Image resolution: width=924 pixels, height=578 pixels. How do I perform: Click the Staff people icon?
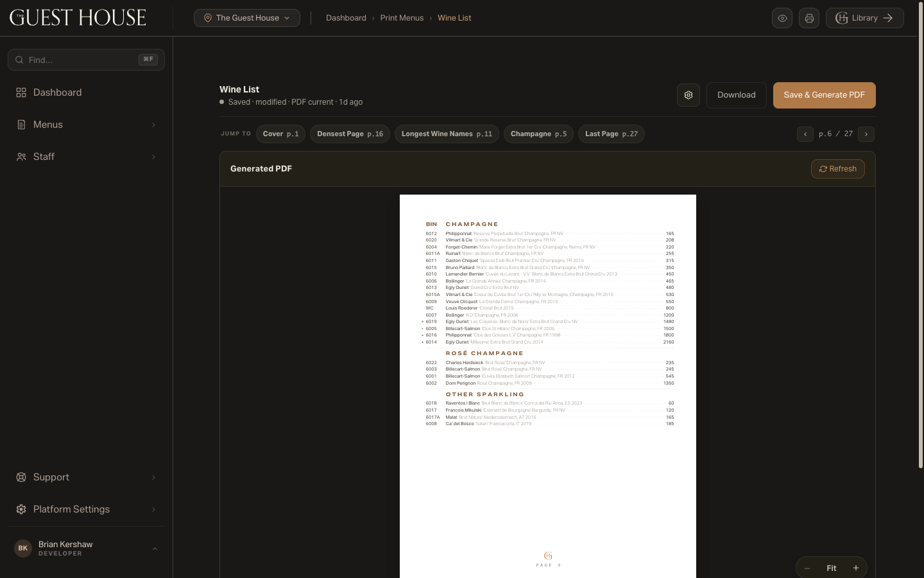coord(21,157)
